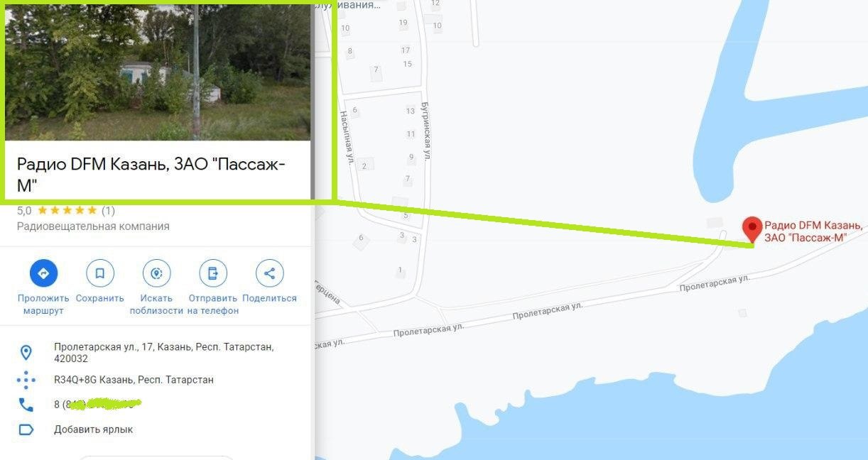This screenshot has height=460, width=868.
Task: Click the Радио DFM Казань map label
Action: [x=813, y=231]
